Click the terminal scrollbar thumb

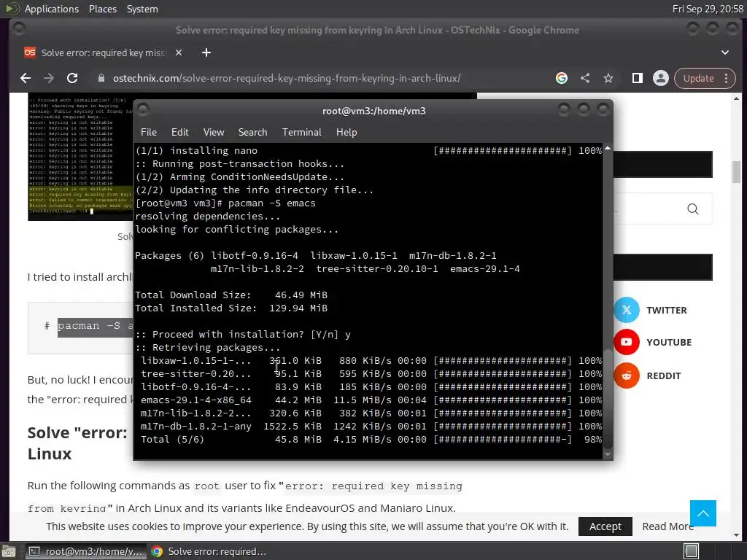(x=608, y=398)
